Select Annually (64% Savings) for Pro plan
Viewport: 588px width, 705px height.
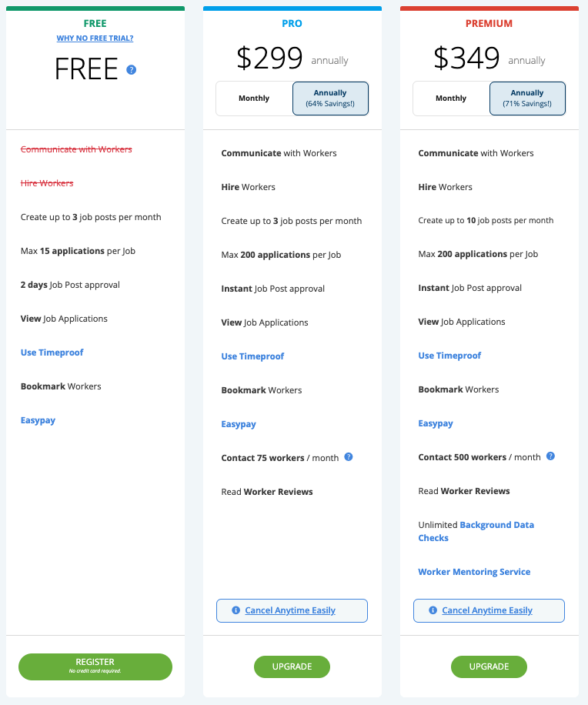[x=330, y=98]
